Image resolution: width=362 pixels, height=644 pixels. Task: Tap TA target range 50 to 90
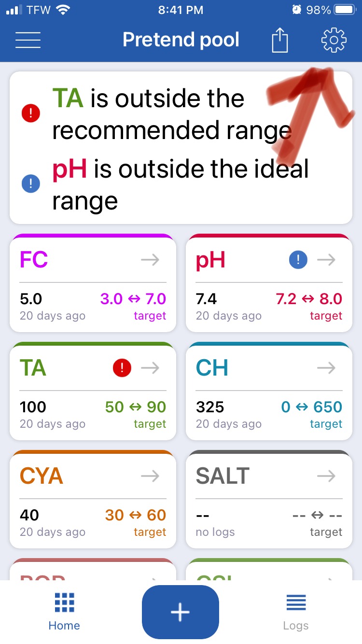[x=136, y=407]
